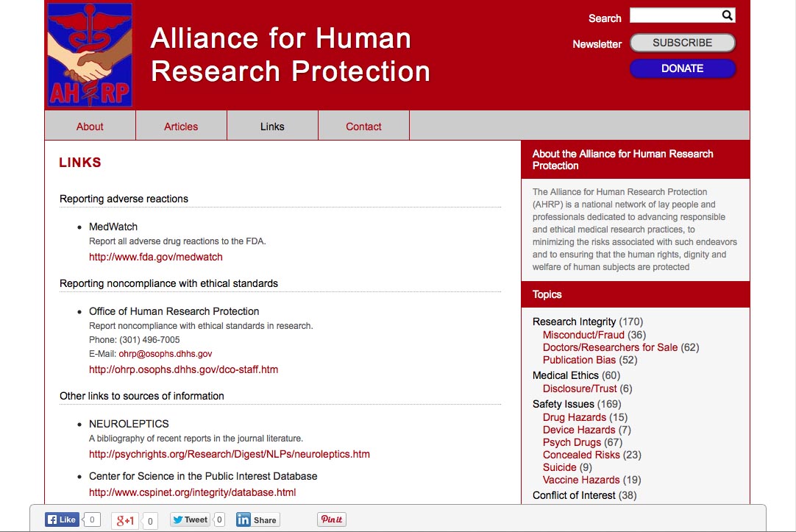The image size is (796, 532).
Task: Open the Publication Bias topic
Action: tap(579, 360)
